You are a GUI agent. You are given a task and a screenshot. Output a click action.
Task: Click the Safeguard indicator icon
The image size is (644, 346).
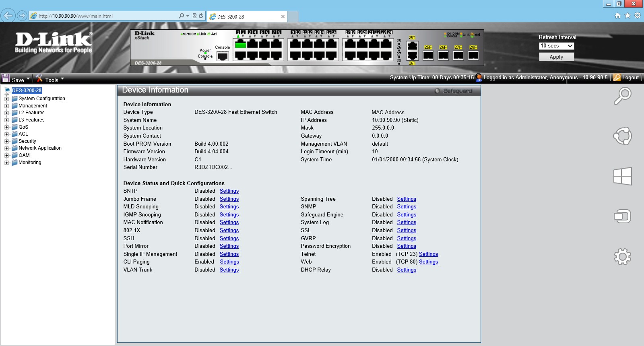(437, 91)
